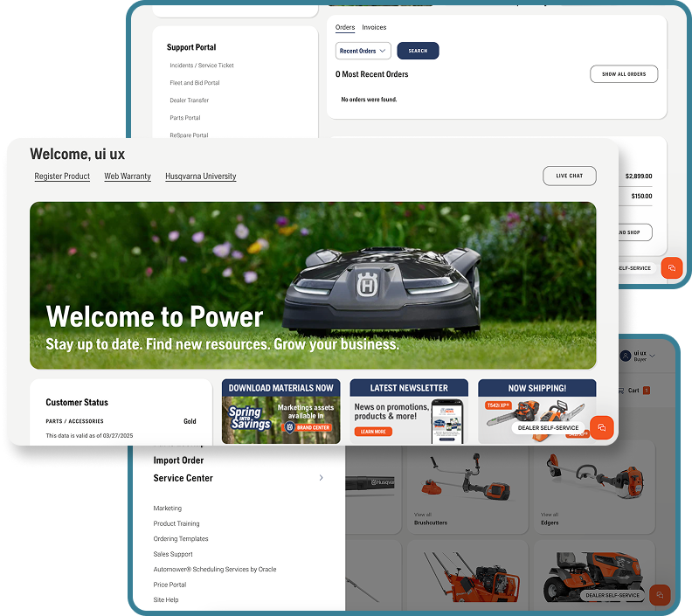Open the Edgers category card
This screenshot has height=616, width=692.
[x=594, y=489]
